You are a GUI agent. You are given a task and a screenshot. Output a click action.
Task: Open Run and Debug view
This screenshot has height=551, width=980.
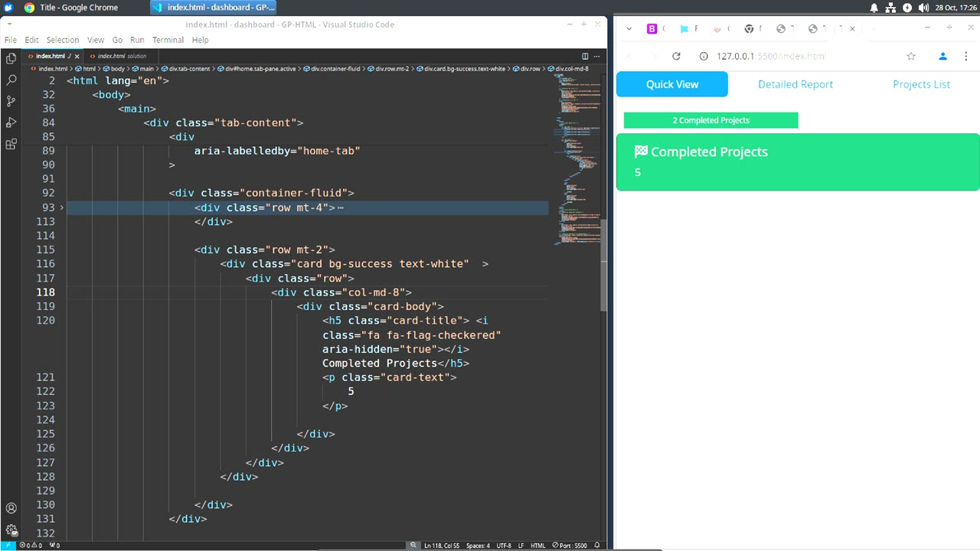(x=11, y=122)
